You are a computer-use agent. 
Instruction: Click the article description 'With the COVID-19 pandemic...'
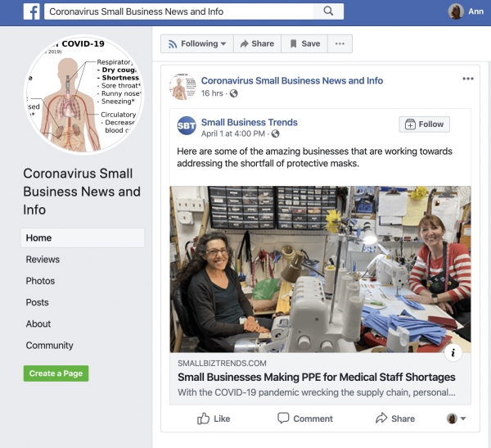[x=317, y=392]
